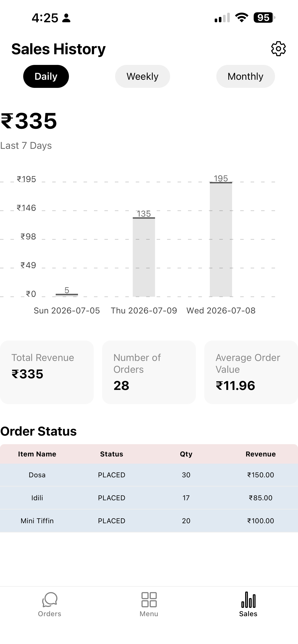Image resolution: width=298 pixels, height=644 pixels.
Task: Tap the Sales bar chart icon
Action: click(248, 600)
